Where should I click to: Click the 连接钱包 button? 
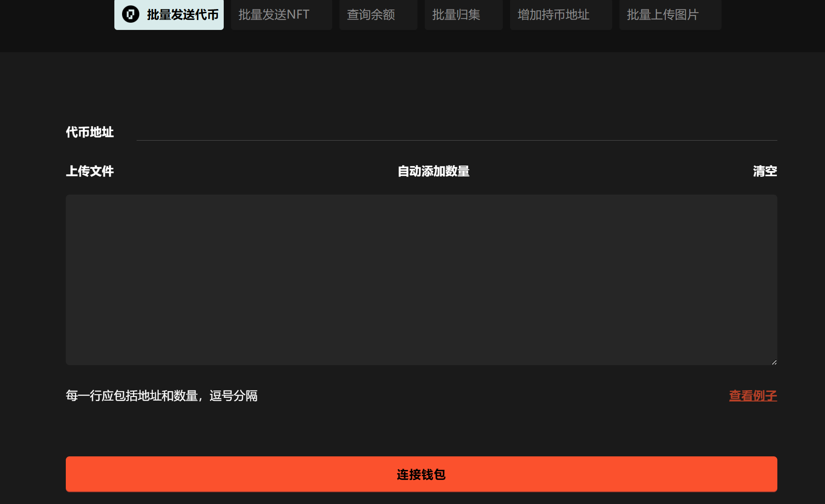click(x=421, y=474)
